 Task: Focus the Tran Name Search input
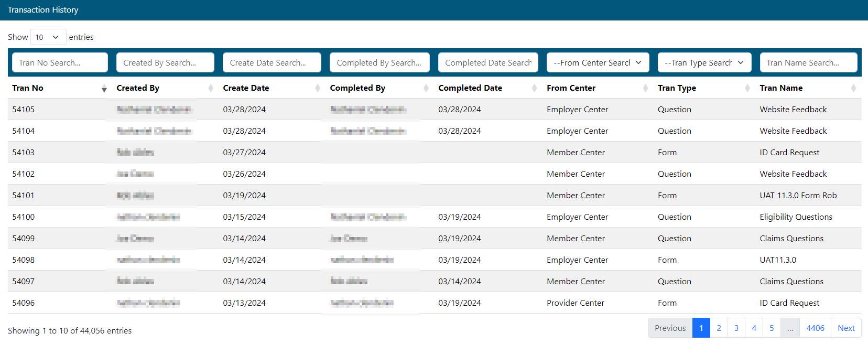coord(808,62)
